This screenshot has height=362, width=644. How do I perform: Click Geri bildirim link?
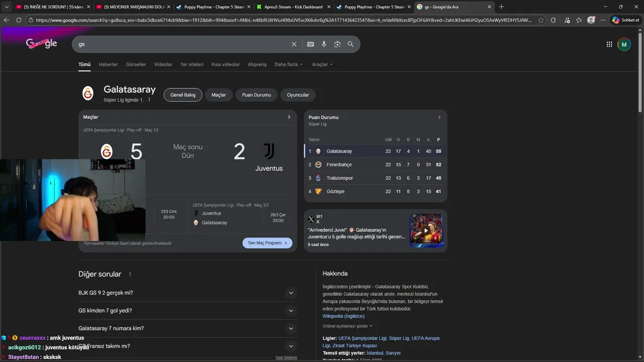click(x=286, y=357)
